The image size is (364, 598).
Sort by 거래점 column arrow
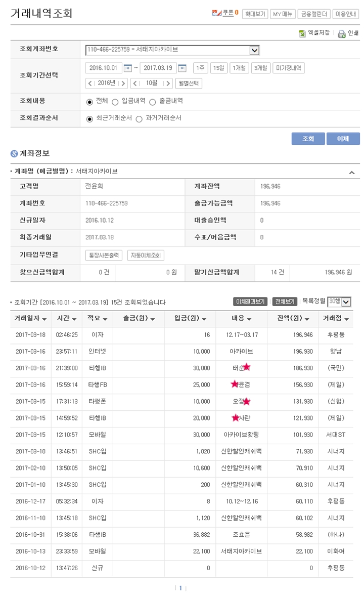[346, 319]
